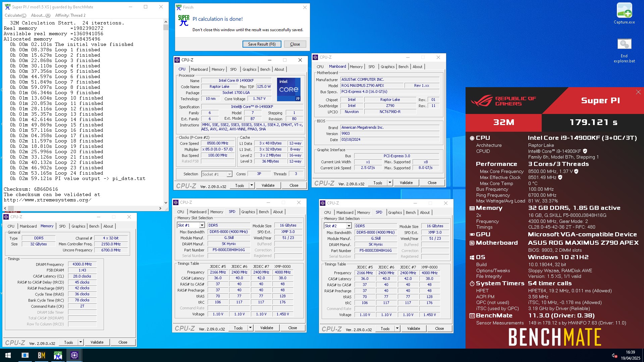Screen dimensions: 644x362
Task: Click the 32M label in BenchMate
Action: [504, 122]
